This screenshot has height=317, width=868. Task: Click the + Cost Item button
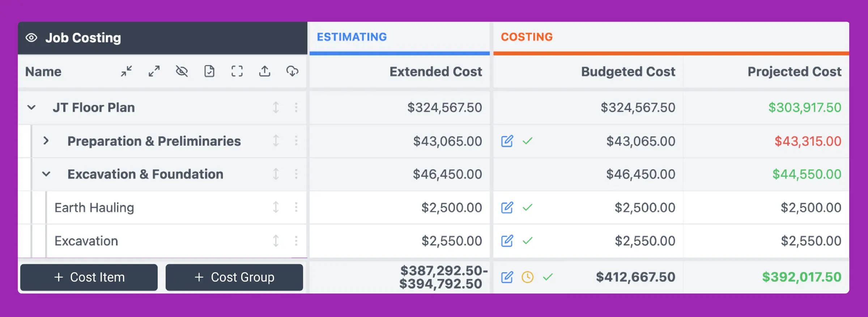(x=89, y=277)
